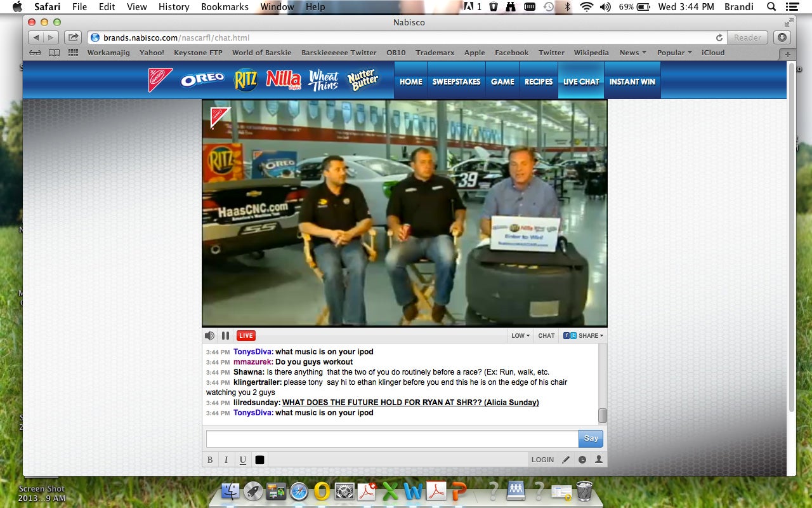Click the clock timestamp icon in chat
812x508 pixels.
[x=582, y=460]
